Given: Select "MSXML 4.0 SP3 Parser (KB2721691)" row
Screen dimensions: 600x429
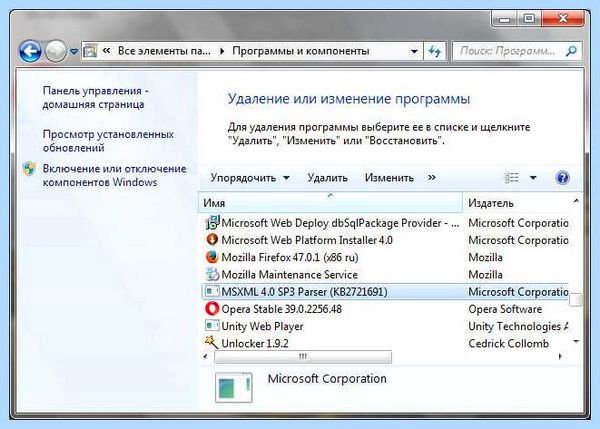Looking at the screenshot, I should pos(386,292).
